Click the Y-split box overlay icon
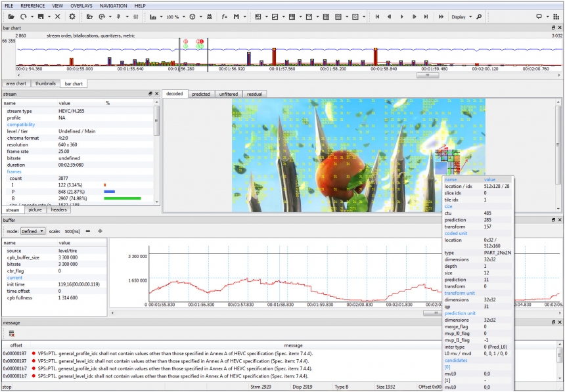565x392 pixels. 309,16
